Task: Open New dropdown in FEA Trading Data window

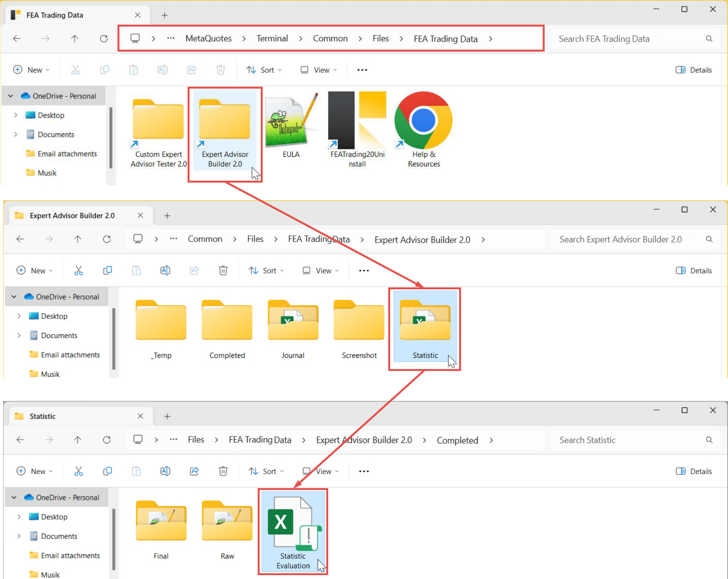Action: [31, 70]
